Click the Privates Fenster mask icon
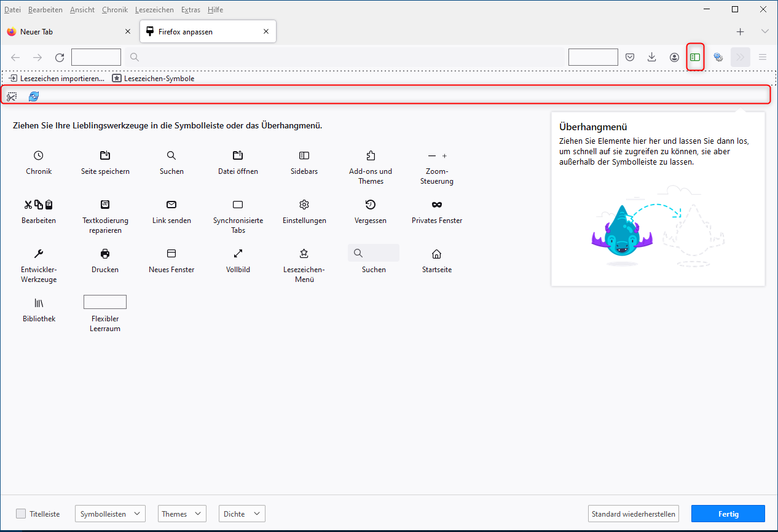 437,205
